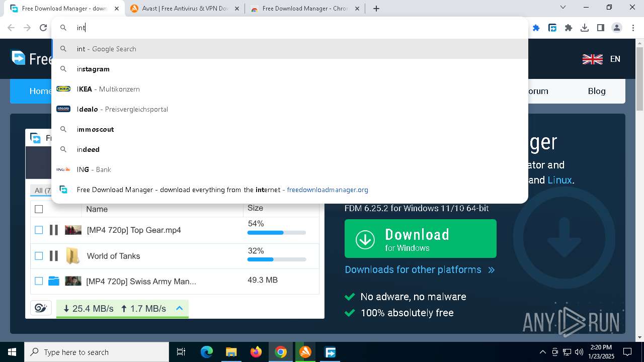Open Free Download Manager taskbar icon

pos(330,352)
